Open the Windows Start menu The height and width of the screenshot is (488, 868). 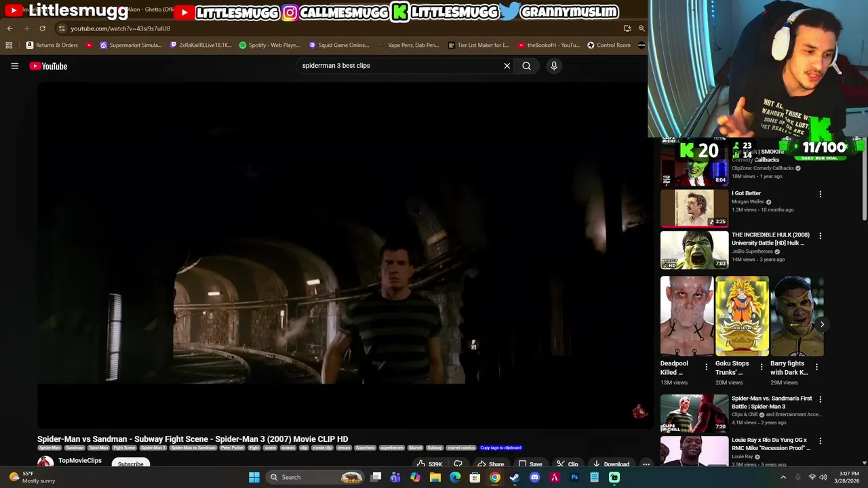pos(254,477)
